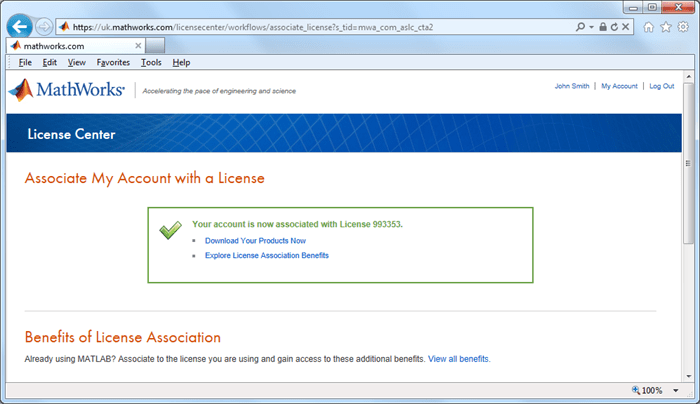Open the Tools gear icon
Viewport: 700px width, 404px height.
tap(683, 27)
